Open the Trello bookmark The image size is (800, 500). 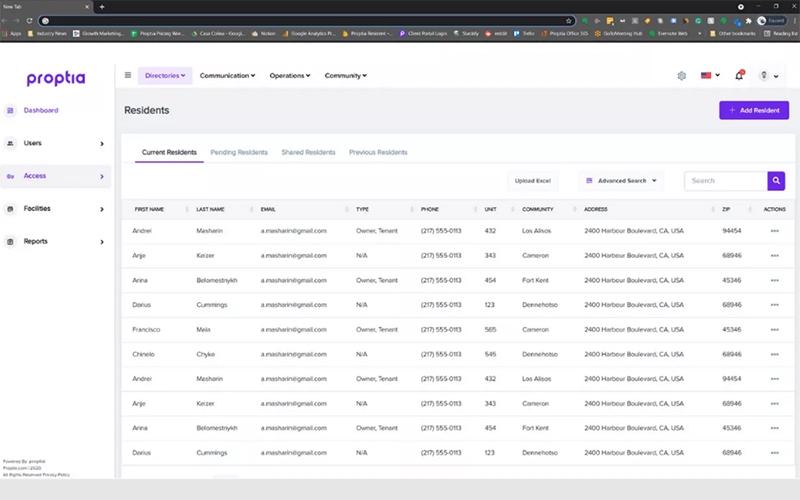pyautogui.click(x=524, y=33)
